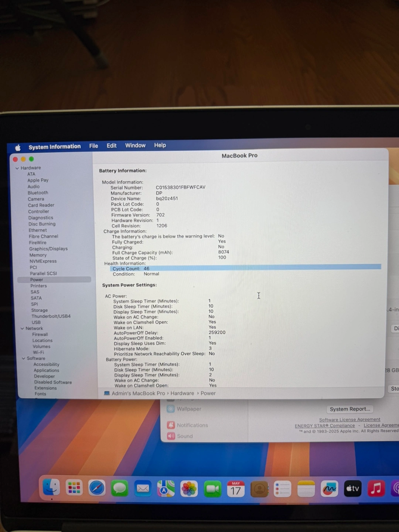
Task: Click the Sound icon in System Settings
Action: click(171, 436)
